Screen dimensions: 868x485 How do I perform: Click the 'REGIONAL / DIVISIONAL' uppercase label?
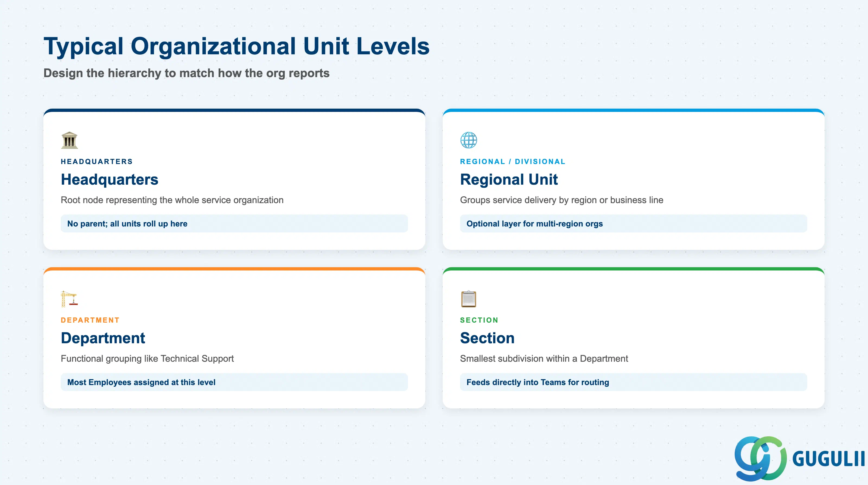coord(512,162)
